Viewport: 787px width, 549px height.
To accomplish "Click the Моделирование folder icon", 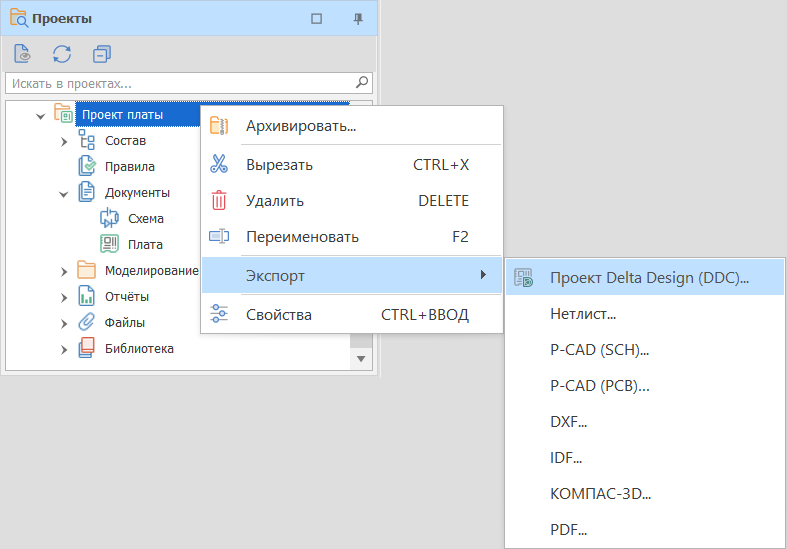I will point(86,270).
